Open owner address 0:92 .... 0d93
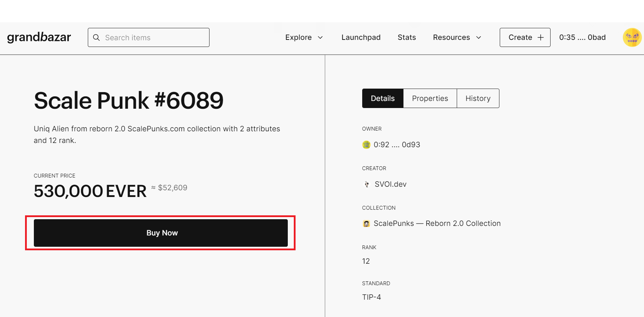The image size is (644, 317). click(x=397, y=145)
